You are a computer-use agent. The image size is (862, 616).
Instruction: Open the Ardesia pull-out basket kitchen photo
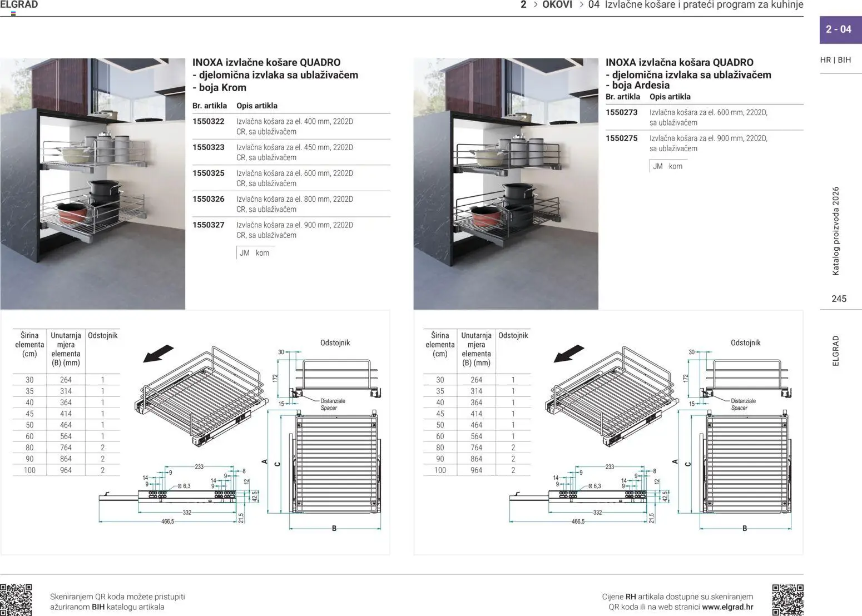506,184
